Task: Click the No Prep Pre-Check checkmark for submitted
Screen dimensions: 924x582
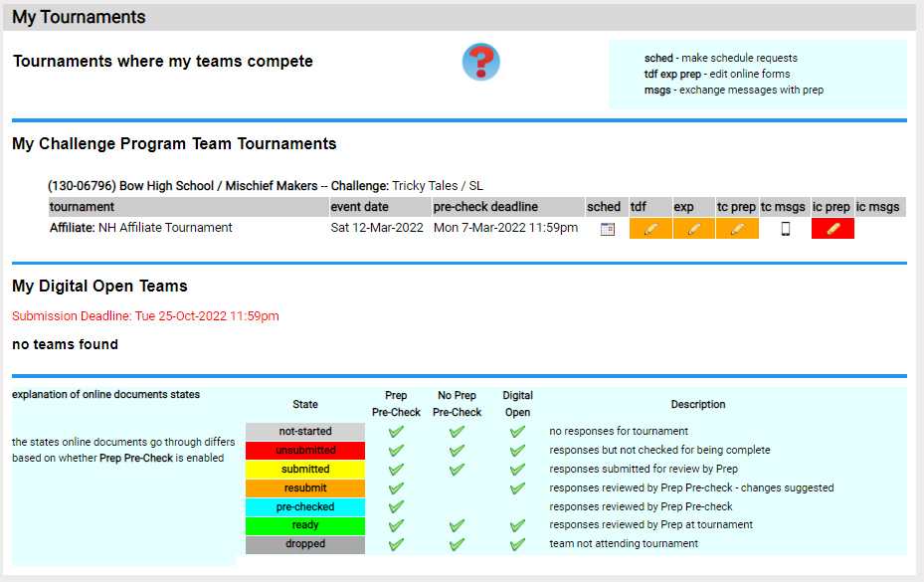Action: (x=457, y=470)
